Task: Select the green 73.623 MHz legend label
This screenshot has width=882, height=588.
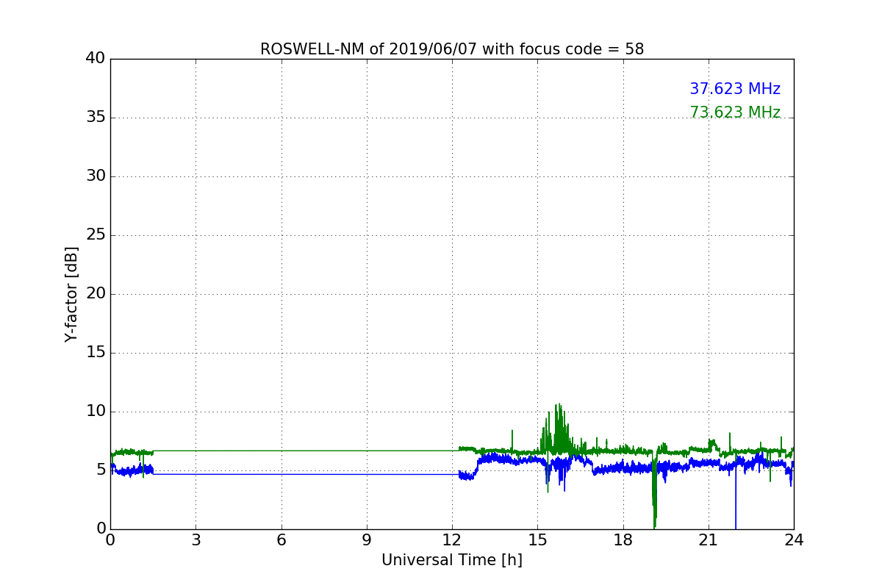Action: (x=735, y=112)
